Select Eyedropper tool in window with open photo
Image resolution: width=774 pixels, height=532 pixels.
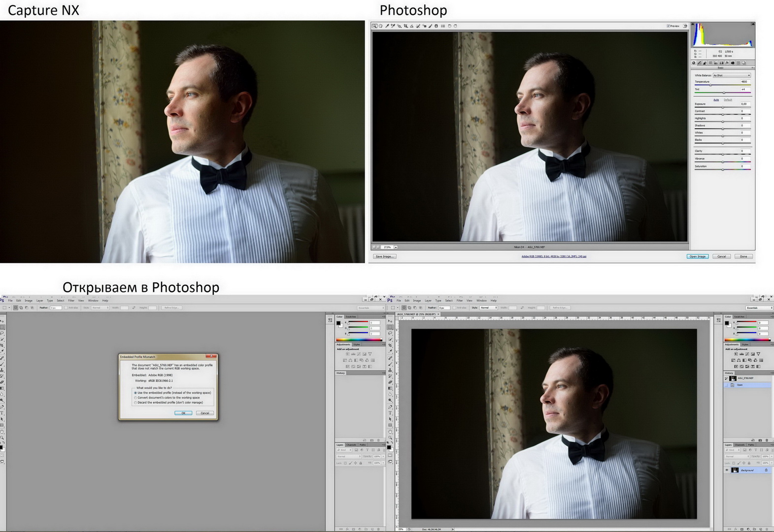[x=390, y=351]
